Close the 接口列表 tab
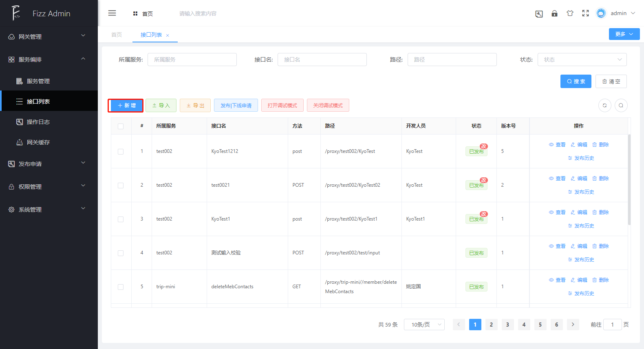Screen dimensions: 644x349 (x=168, y=35)
